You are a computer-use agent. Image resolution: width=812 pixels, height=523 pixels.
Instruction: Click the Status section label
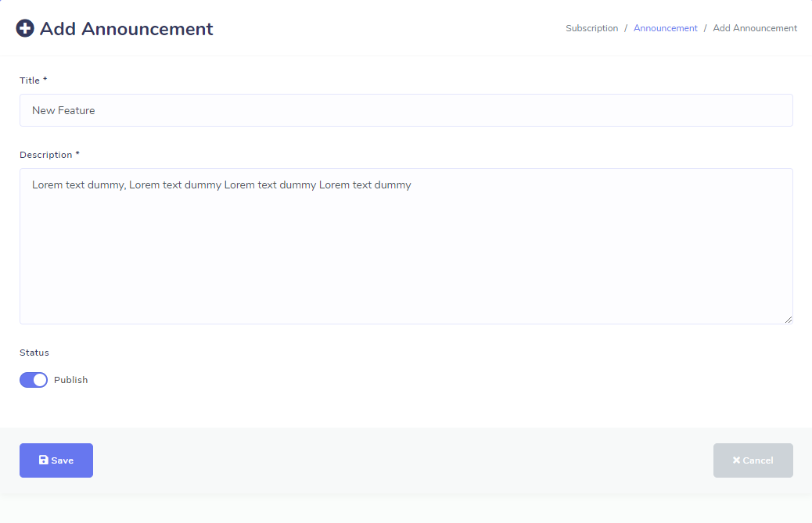[34, 353]
